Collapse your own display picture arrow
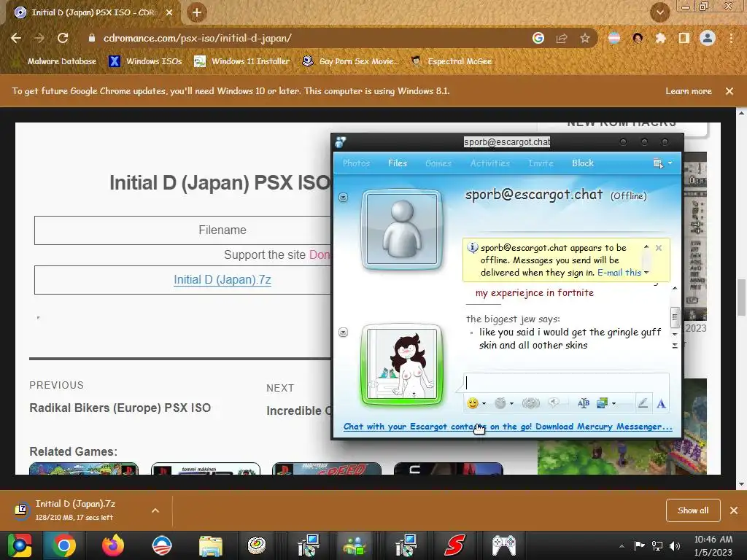 pos(343,332)
